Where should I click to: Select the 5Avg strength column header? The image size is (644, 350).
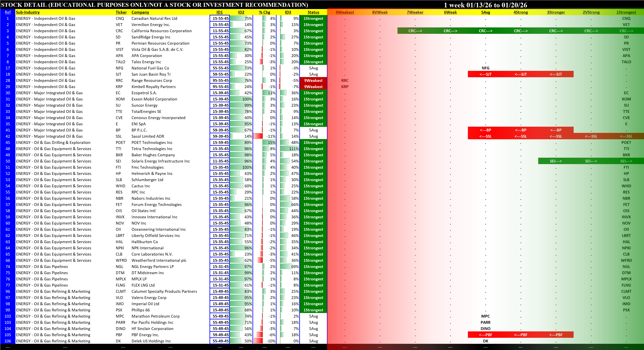pyautogui.click(x=485, y=12)
